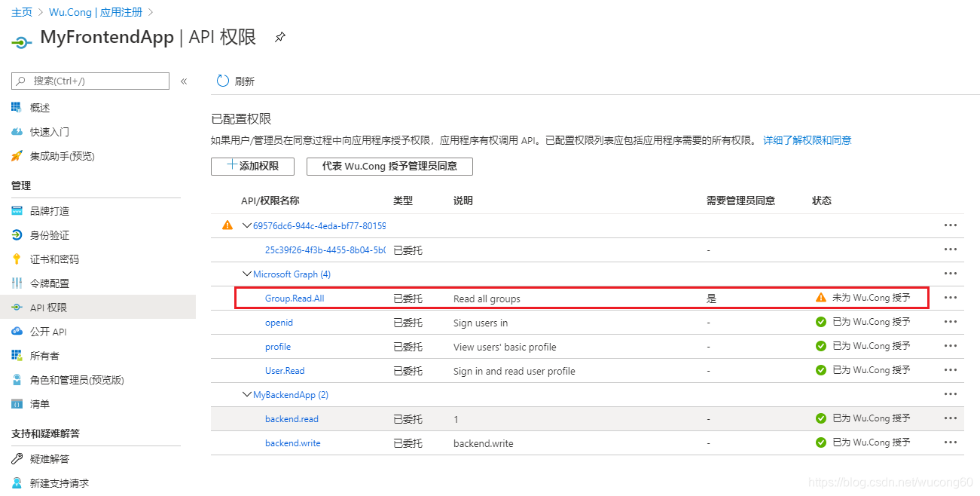Click the key icon beside 证书和密码

point(17,259)
